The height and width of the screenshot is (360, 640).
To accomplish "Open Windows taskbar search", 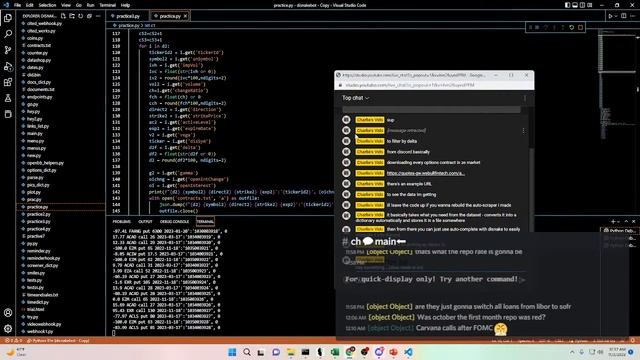I will click(x=247, y=352).
